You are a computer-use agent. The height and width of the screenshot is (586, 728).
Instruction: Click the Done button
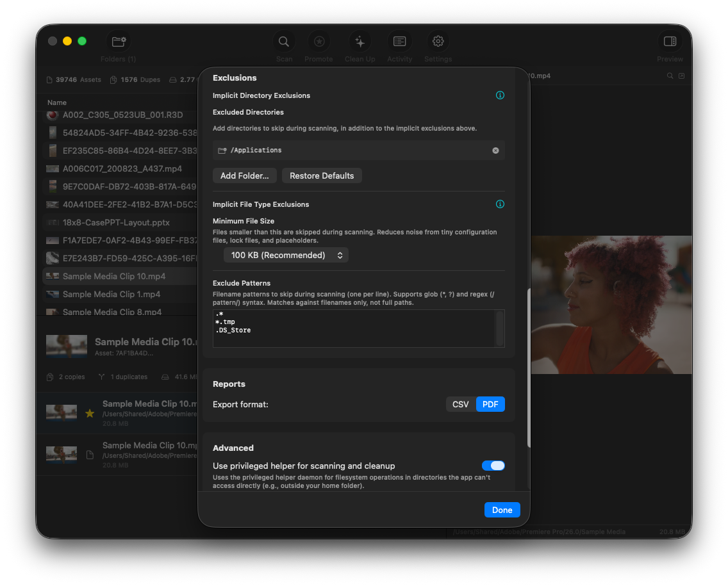click(502, 510)
